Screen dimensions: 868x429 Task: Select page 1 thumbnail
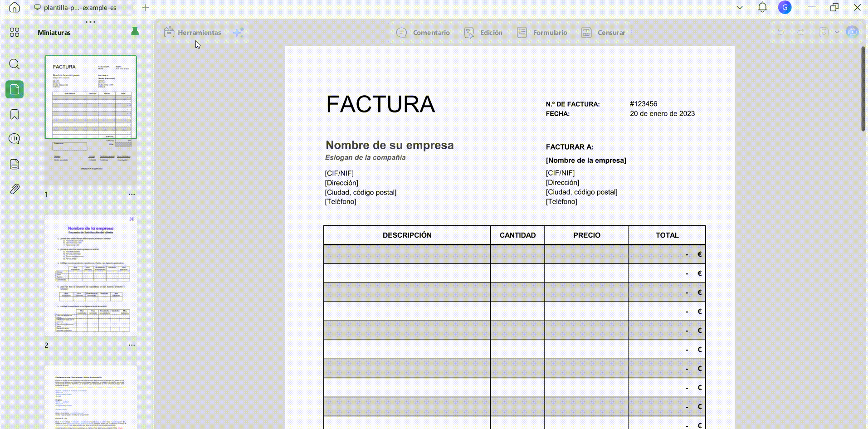tap(91, 120)
